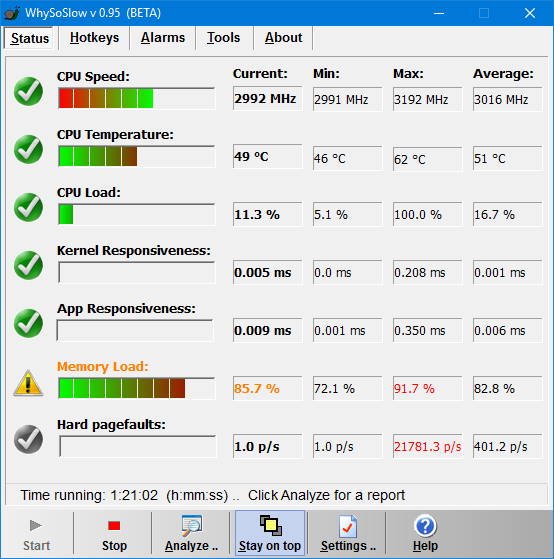The image size is (554, 559).
Task: Open the Analyze report tool
Action: tap(191, 534)
